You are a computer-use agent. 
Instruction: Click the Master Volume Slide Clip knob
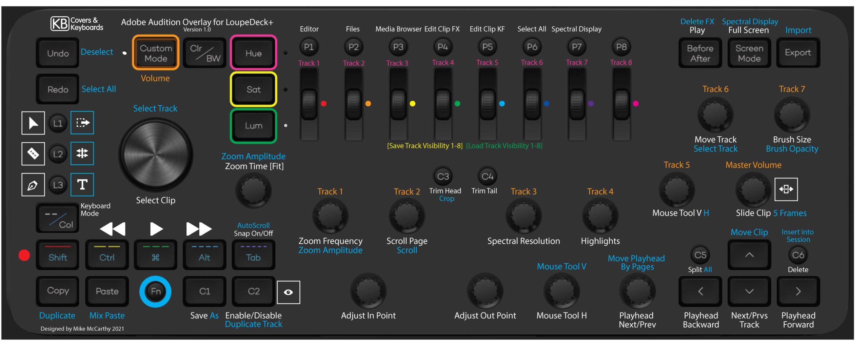tap(753, 190)
